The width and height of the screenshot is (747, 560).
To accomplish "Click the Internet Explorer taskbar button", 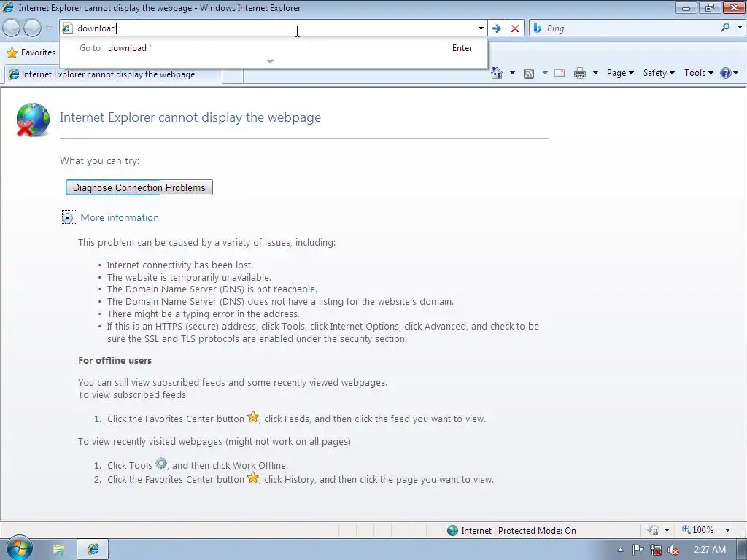I will pos(93,550).
